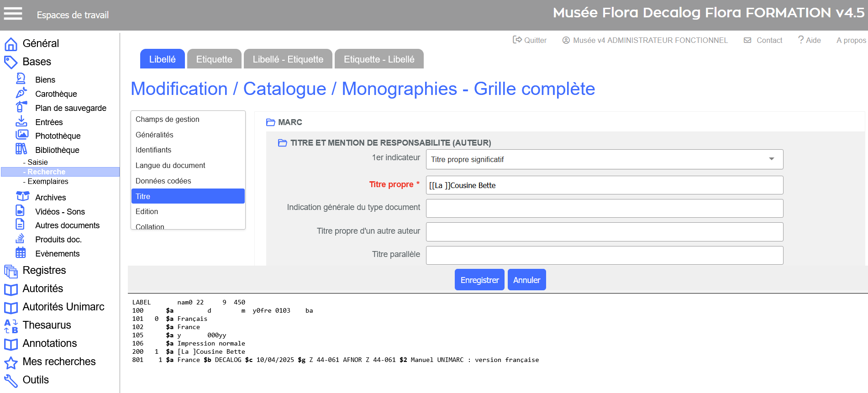Click the Général home icon
Image resolution: width=868 pixels, height=393 pixels.
[11, 44]
